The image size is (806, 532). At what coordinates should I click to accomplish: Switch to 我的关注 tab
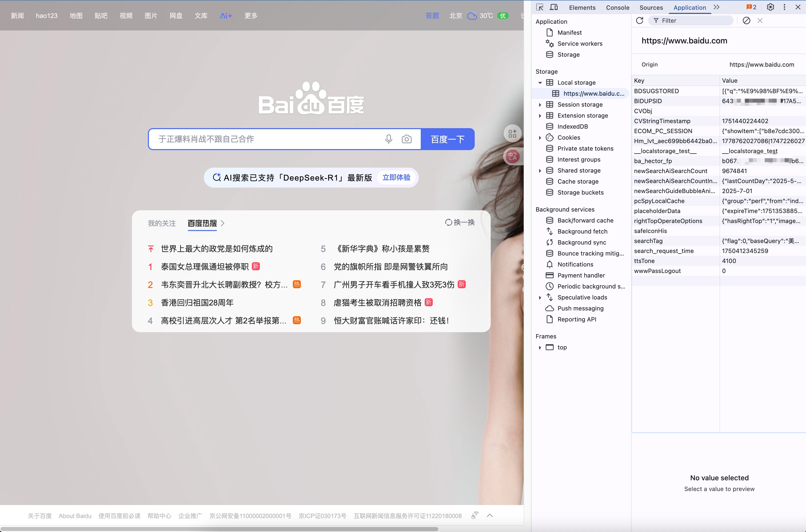[162, 223]
